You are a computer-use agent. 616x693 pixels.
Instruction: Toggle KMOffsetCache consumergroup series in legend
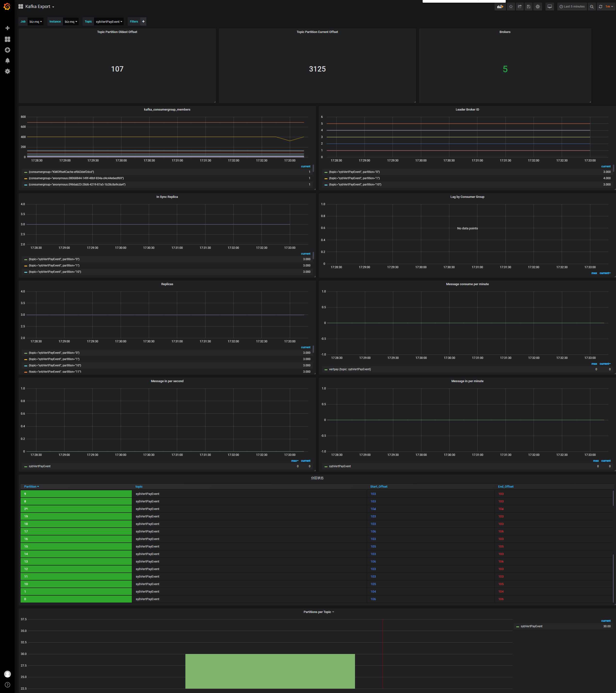coord(61,172)
